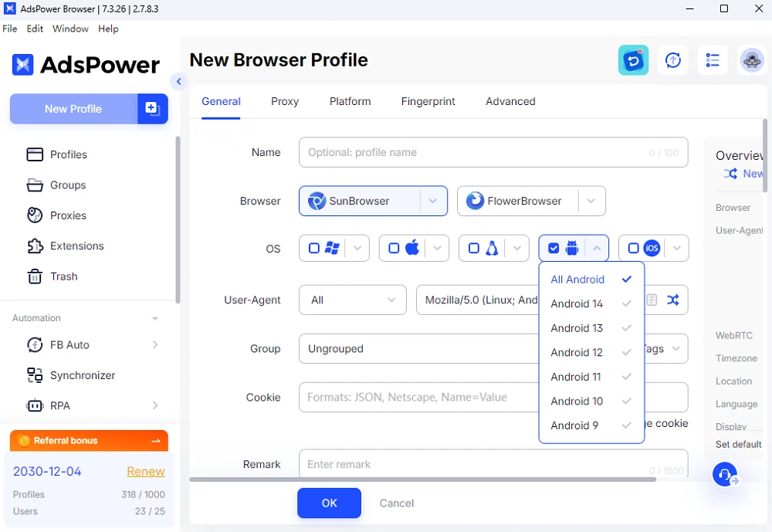Expand FB Auto submenu arrow
772x532 pixels.
(155, 345)
